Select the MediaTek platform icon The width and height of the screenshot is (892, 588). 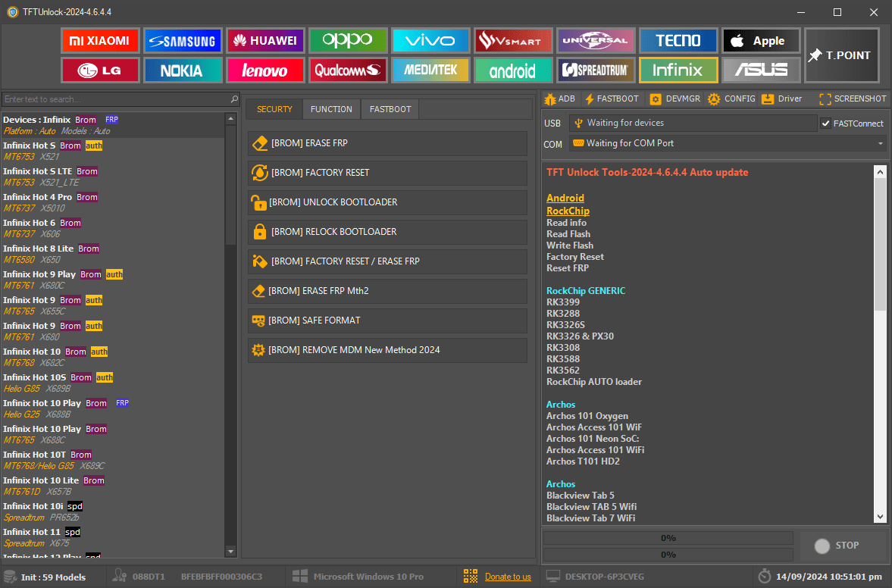click(430, 70)
